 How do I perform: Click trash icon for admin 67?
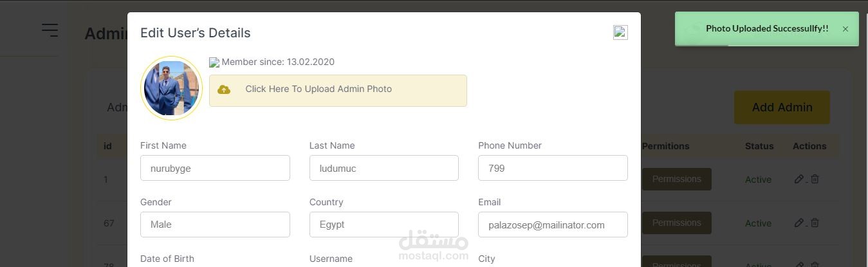(815, 223)
